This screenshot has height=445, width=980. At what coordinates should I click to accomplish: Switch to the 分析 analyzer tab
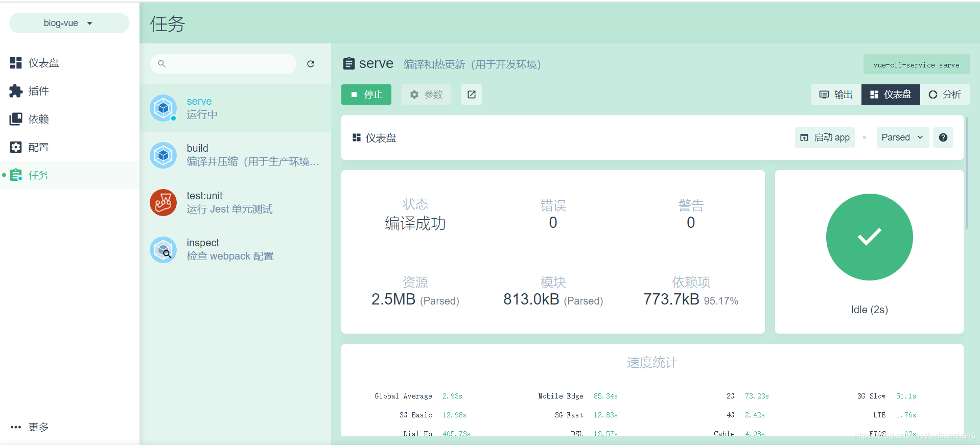945,95
